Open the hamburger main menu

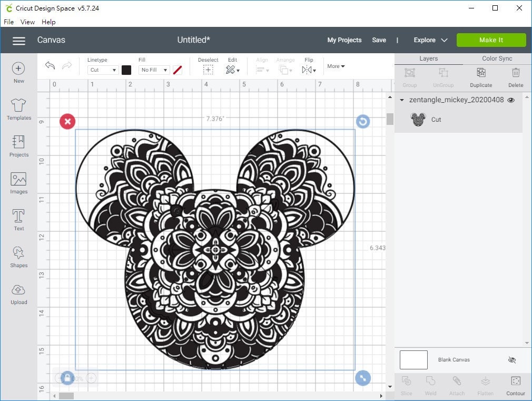(18, 41)
